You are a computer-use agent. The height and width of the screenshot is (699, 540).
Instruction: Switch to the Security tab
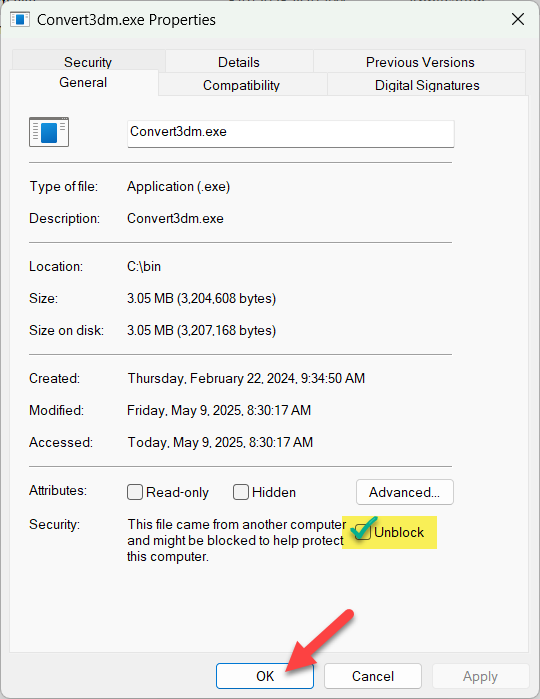[88, 62]
